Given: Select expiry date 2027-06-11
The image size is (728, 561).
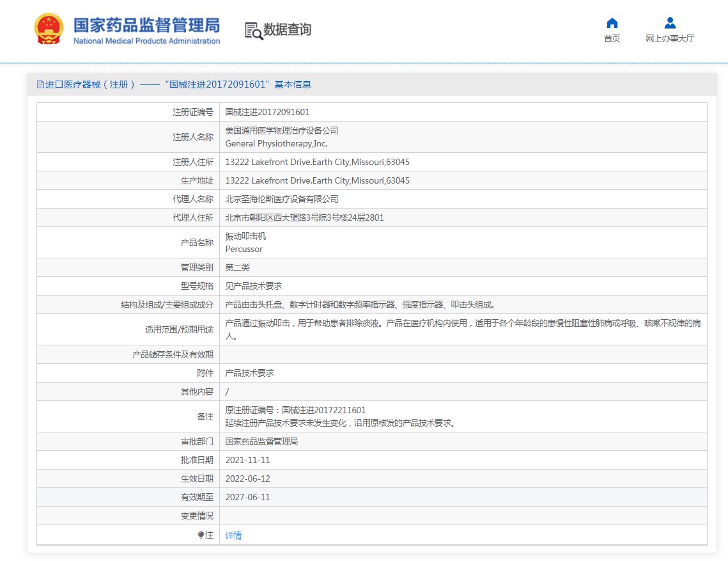Looking at the screenshot, I should [247, 497].
